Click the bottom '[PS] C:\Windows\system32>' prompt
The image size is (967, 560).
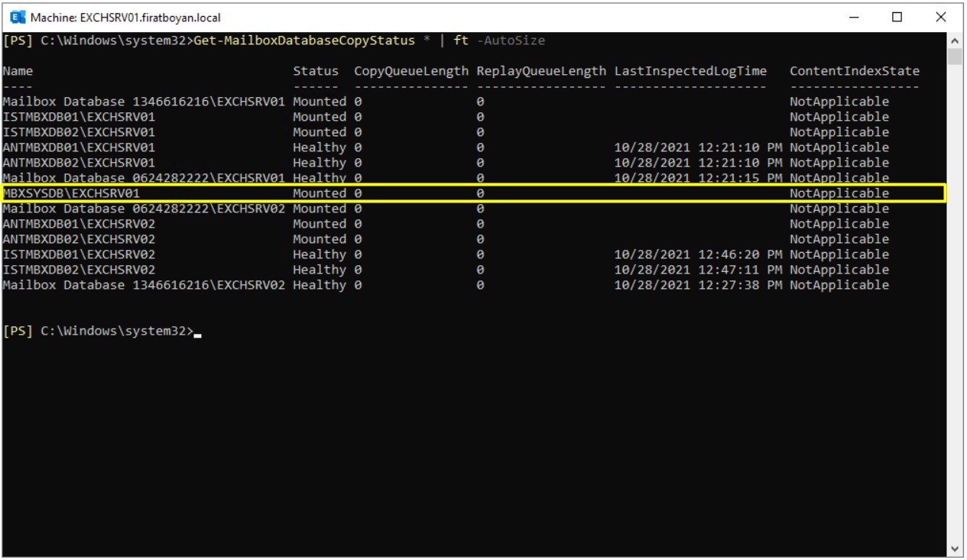pos(99,331)
